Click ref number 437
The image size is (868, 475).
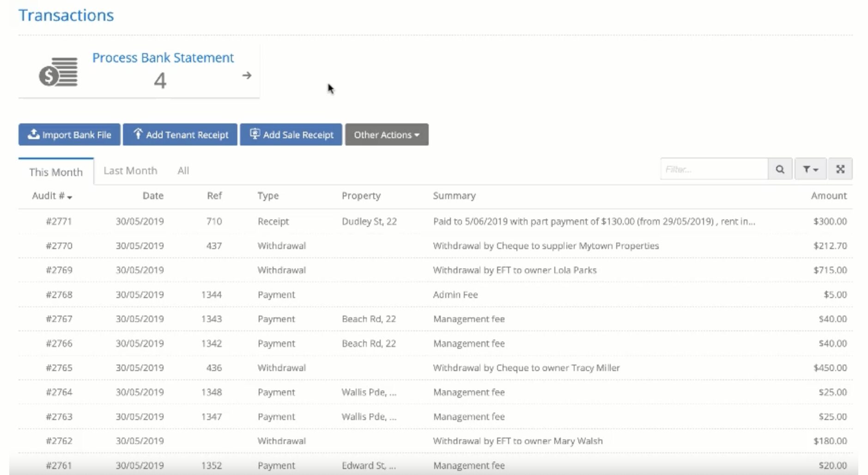214,246
